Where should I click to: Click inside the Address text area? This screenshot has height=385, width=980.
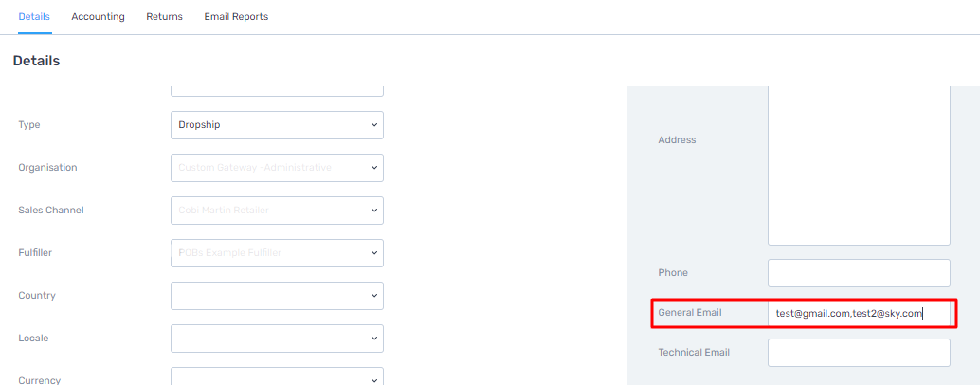[x=859, y=166]
